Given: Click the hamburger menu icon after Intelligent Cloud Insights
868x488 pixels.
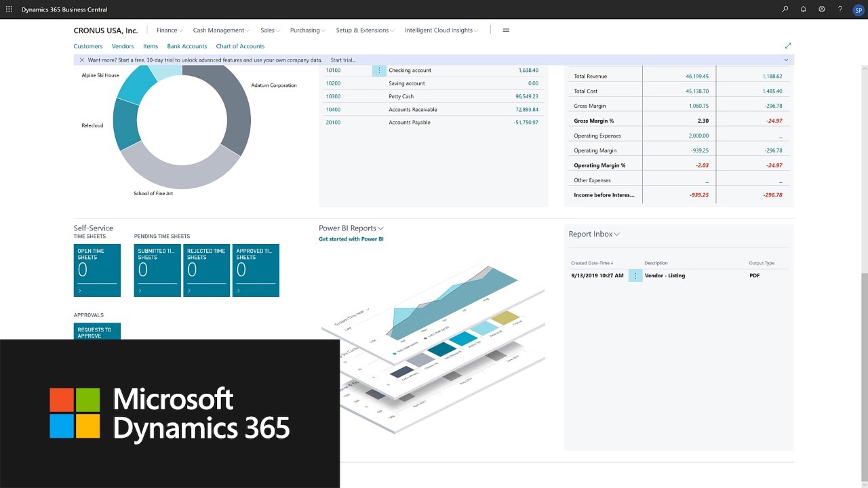Looking at the screenshot, I should click(506, 30).
